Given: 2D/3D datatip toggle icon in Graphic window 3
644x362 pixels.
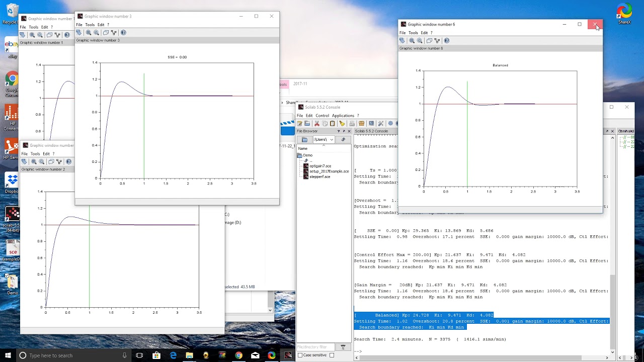Looking at the screenshot, I should pos(106,33).
